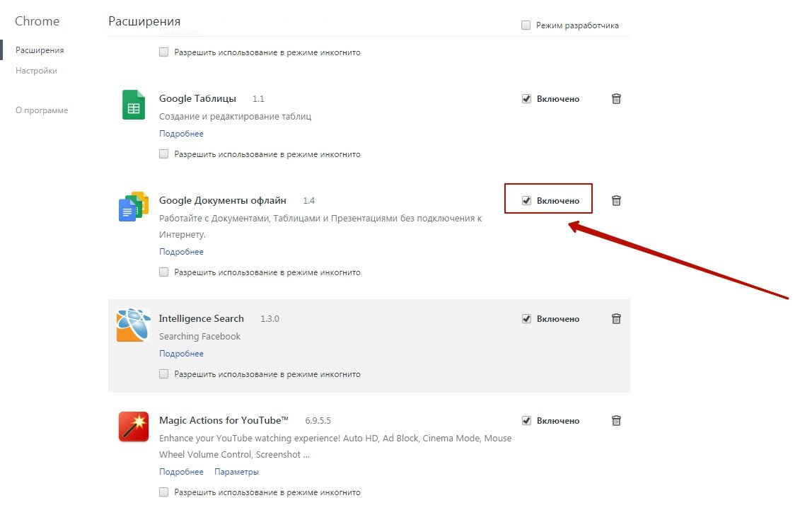
Task: Turn off Magic Actions for YouTube checkbox
Action: (526, 421)
